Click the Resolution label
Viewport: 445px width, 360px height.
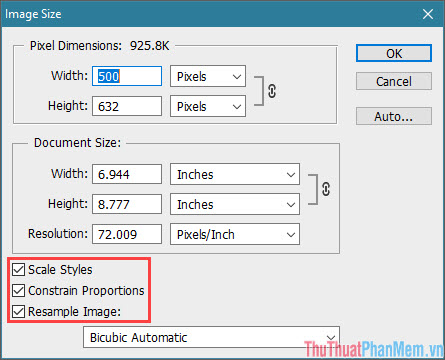point(58,234)
